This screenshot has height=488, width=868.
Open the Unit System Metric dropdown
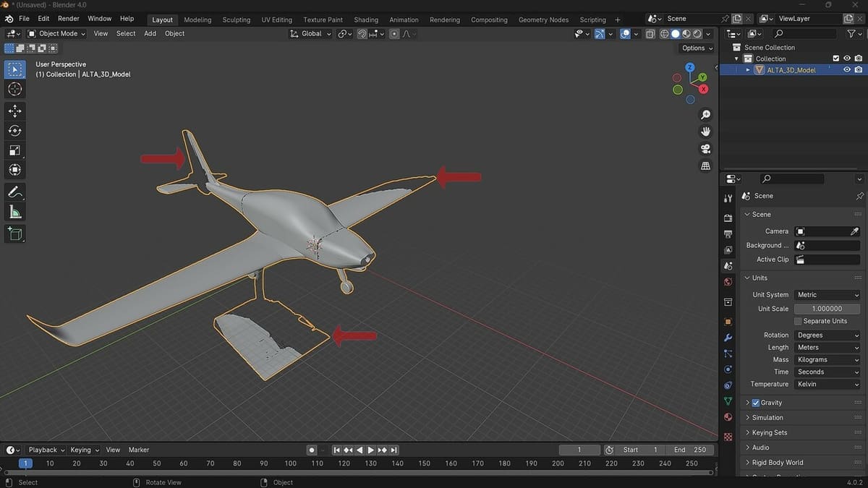827,295
